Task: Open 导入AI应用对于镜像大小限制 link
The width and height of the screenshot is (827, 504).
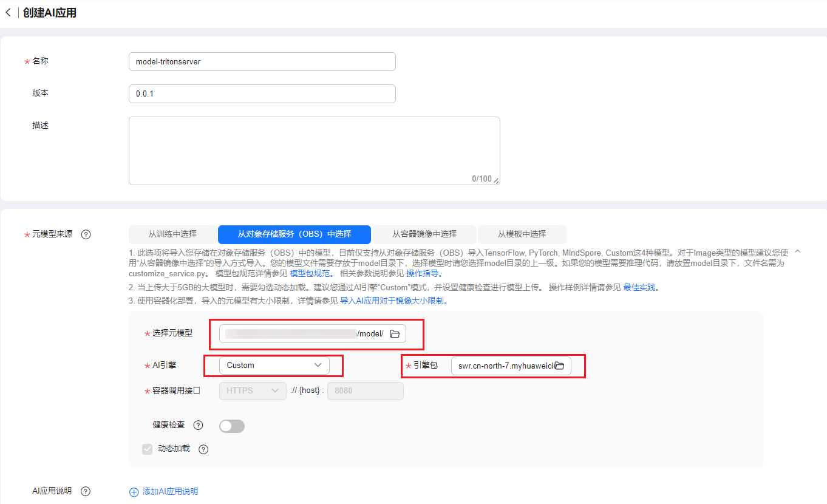Action: (x=393, y=301)
